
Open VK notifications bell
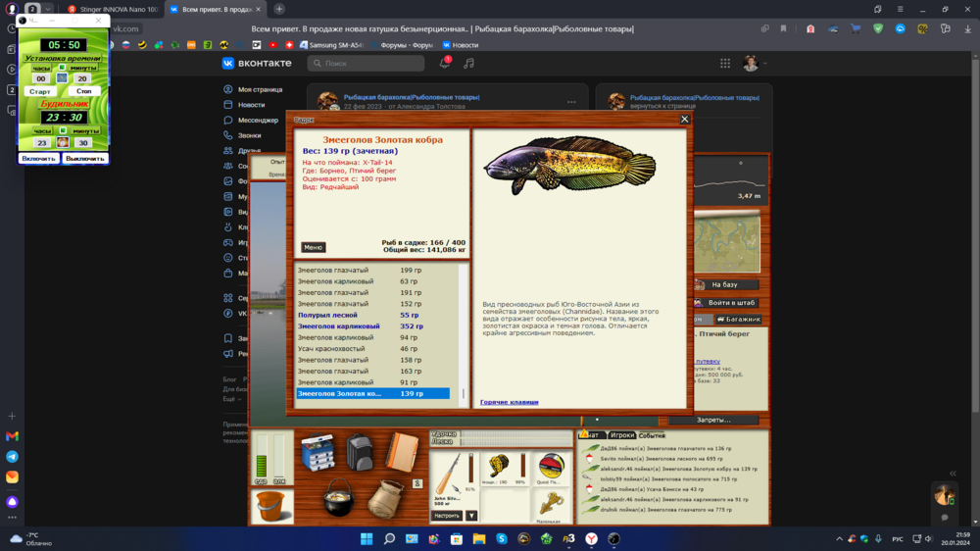(x=444, y=63)
